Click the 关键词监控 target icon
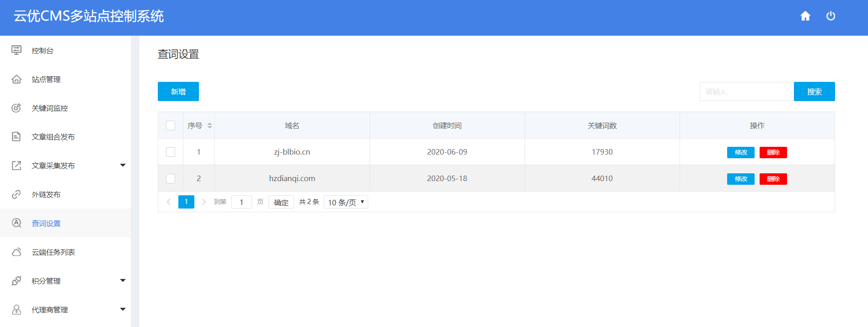The width and height of the screenshot is (868, 327). (x=16, y=108)
